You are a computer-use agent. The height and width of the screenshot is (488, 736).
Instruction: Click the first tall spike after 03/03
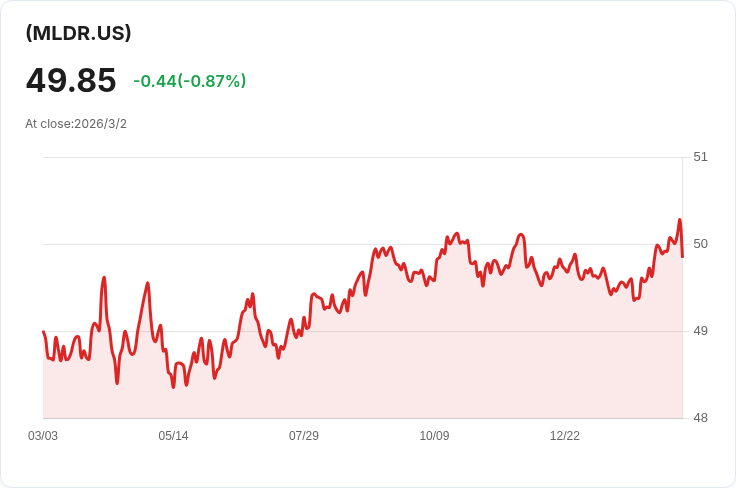point(104,277)
